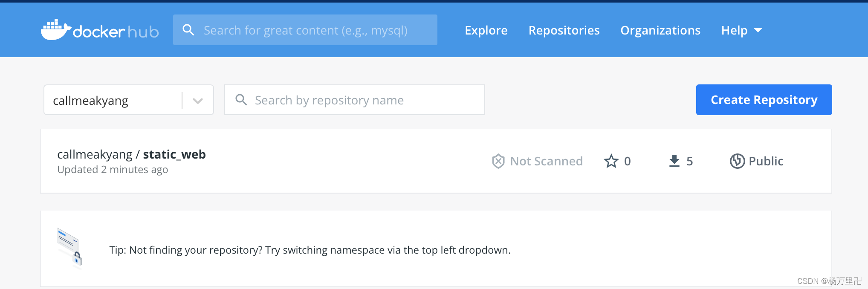The height and width of the screenshot is (289, 868).
Task: Click the search magnifier in top navigation bar
Action: pyautogui.click(x=188, y=29)
